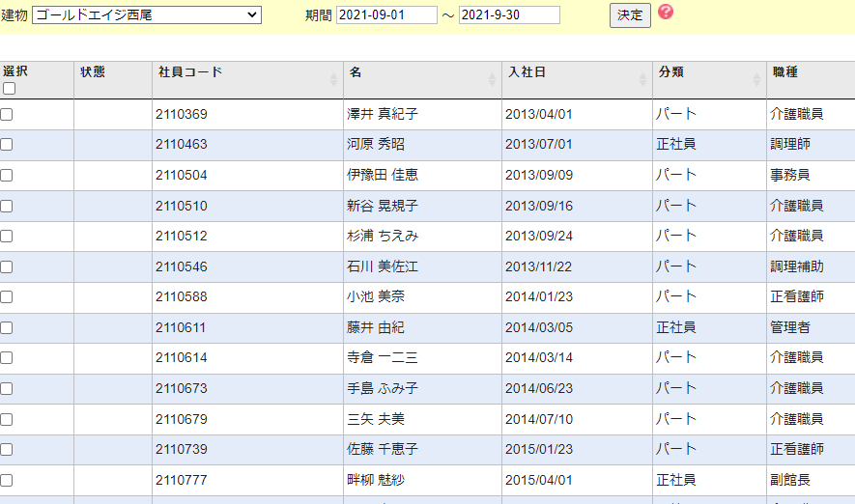
Task: Select checkbox for employee 2110463
Action: (x=7, y=145)
